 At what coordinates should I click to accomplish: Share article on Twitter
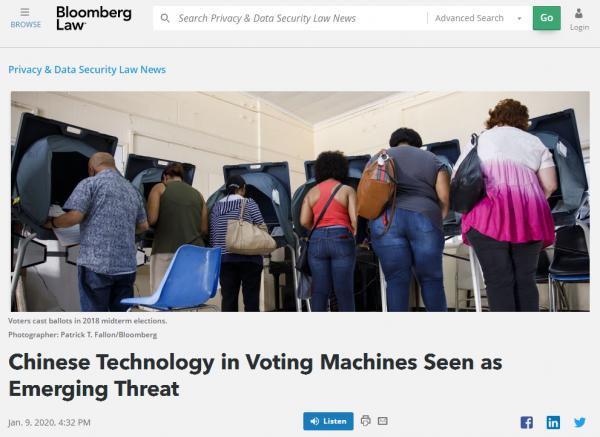[580, 422]
